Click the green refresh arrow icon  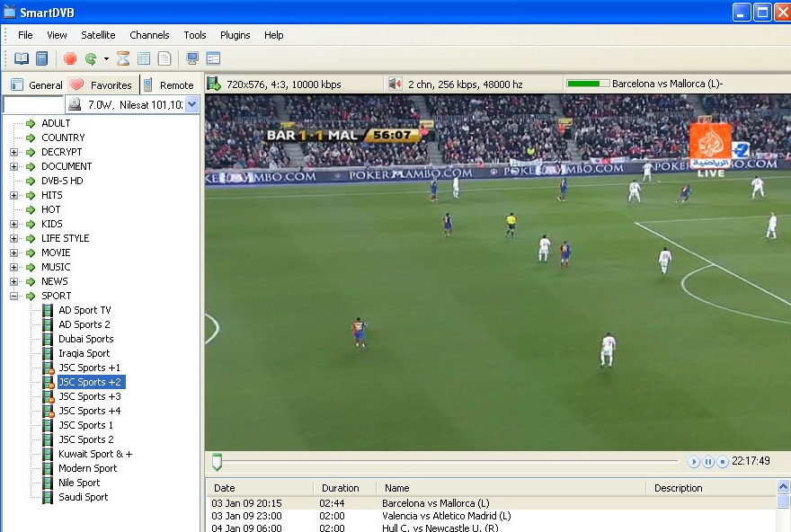click(x=91, y=58)
